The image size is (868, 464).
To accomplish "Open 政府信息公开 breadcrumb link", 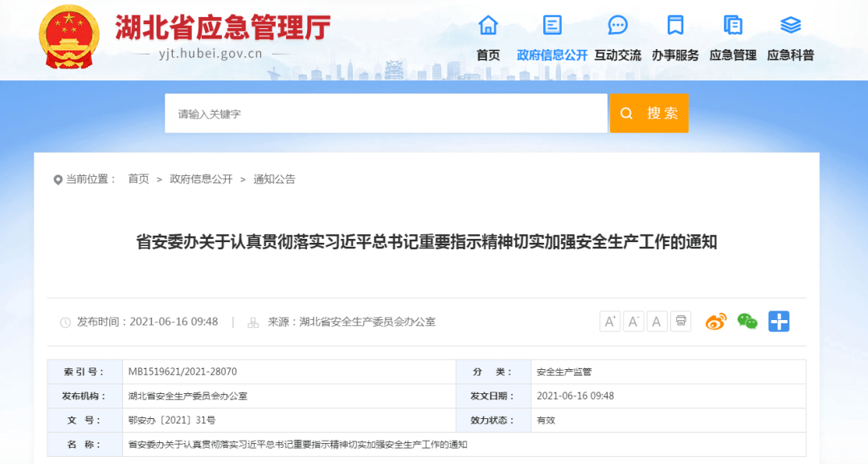I will click(x=201, y=179).
